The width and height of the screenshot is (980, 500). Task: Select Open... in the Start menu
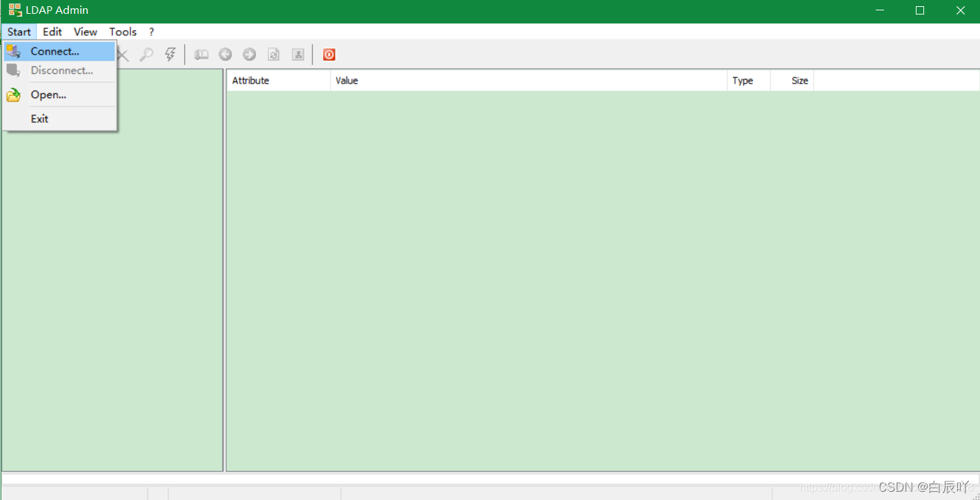click(x=59, y=95)
